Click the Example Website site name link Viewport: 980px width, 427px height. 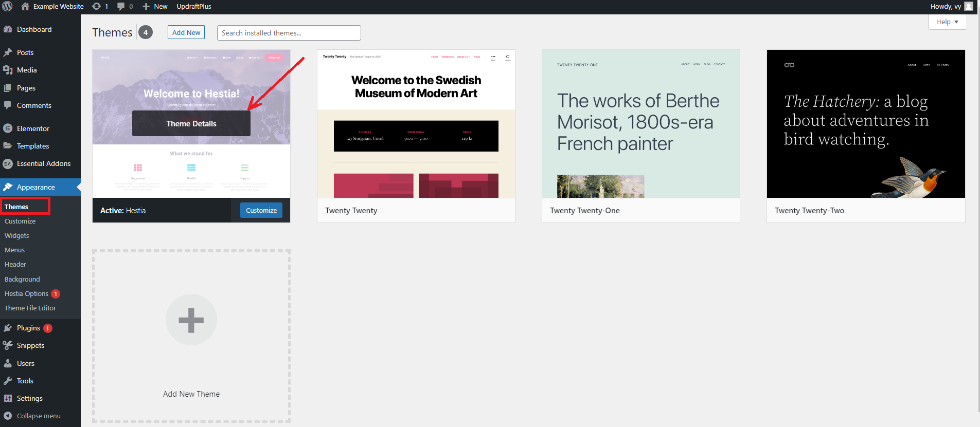pos(59,6)
